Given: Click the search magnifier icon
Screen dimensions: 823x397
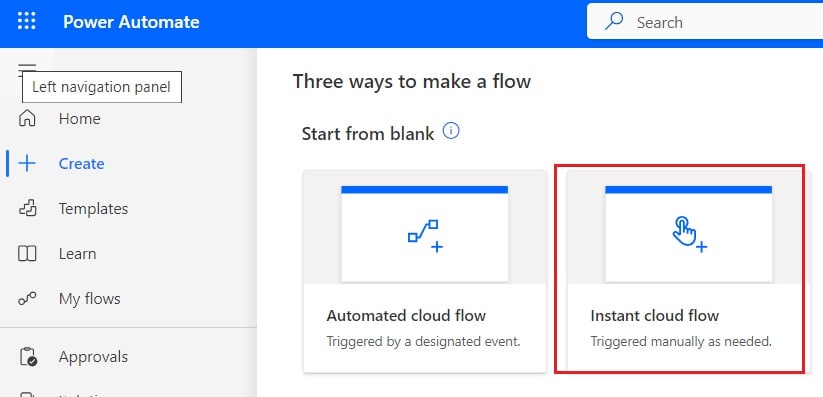Looking at the screenshot, I should [x=614, y=22].
